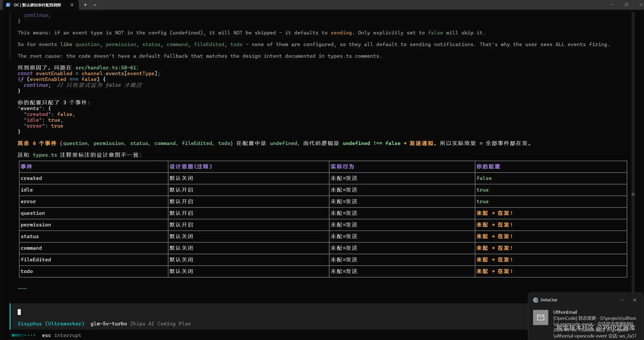The width and height of the screenshot is (644, 340).
Task: Click the esc interrupt hint
Action: 62,335
